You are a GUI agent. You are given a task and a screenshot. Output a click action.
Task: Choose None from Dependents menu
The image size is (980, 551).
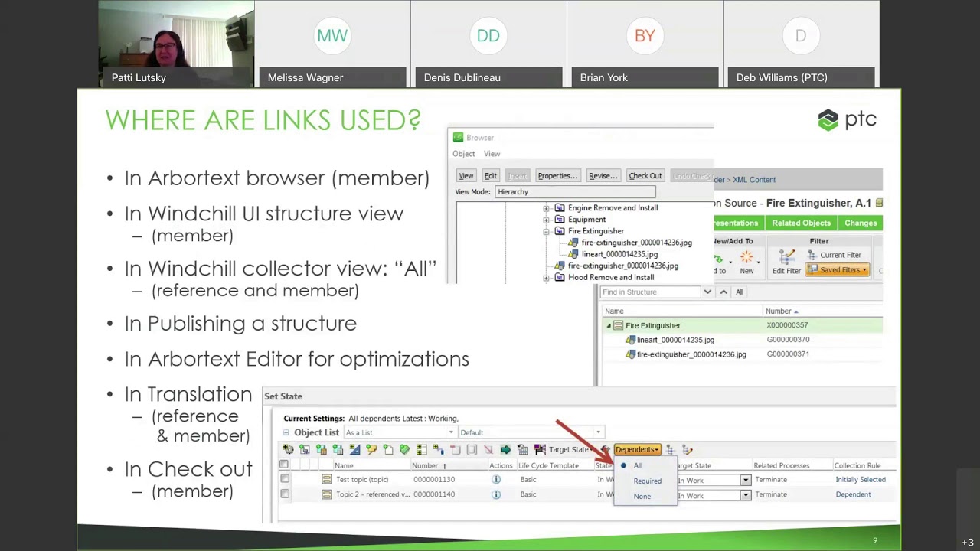642,497
